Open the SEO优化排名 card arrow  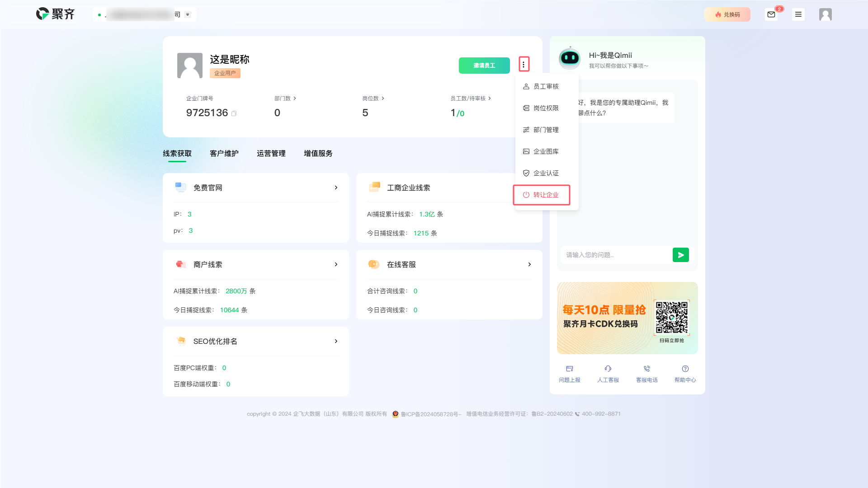tap(336, 341)
